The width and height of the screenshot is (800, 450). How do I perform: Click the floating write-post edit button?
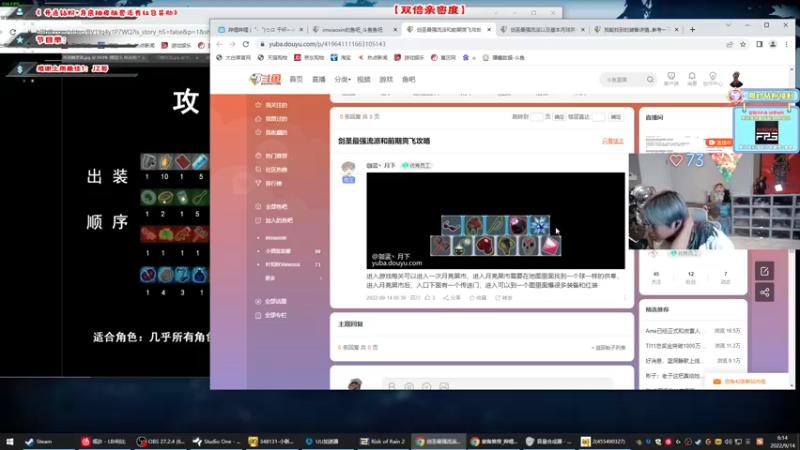click(764, 271)
